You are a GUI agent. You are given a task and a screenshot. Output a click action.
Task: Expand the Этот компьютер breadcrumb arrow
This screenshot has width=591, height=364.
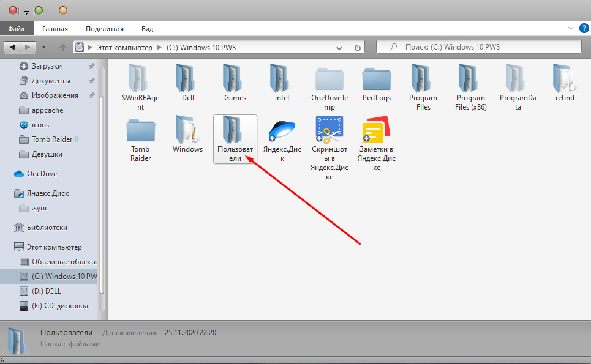click(159, 48)
